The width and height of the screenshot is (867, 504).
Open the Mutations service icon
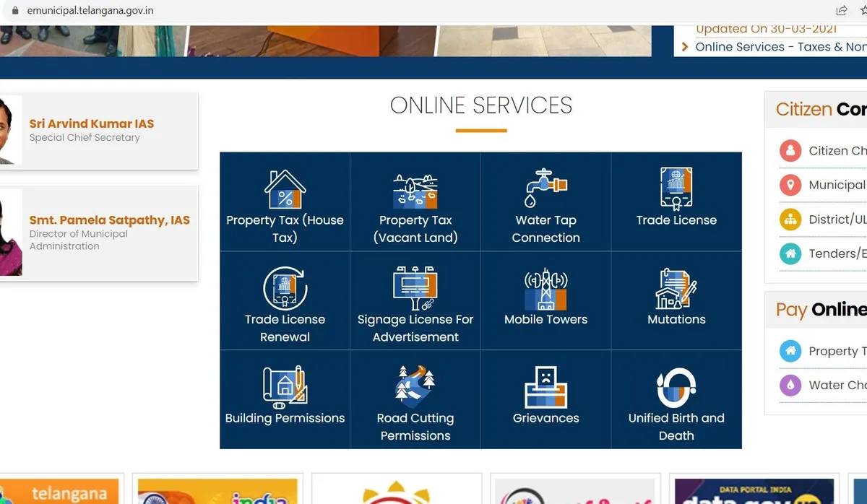pos(676,288)
